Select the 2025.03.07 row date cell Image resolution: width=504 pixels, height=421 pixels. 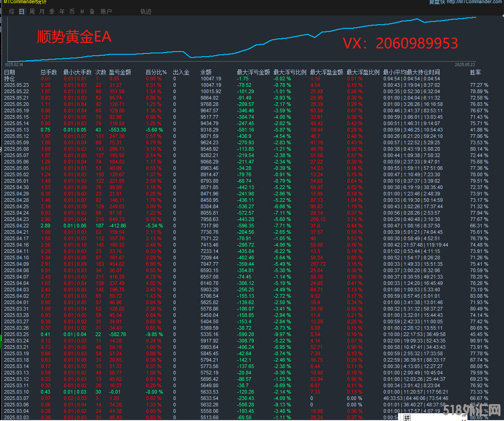(x=16, y=398)
